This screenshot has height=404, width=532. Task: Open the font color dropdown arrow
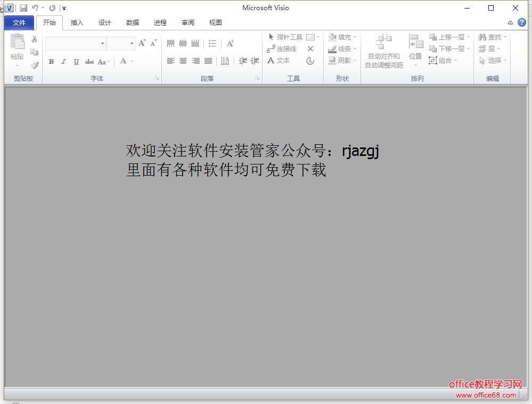(x=132, y=61)
